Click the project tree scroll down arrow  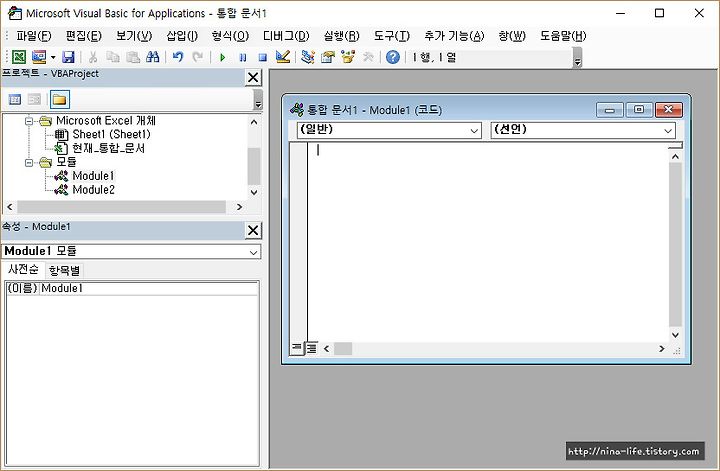point(254,192)
